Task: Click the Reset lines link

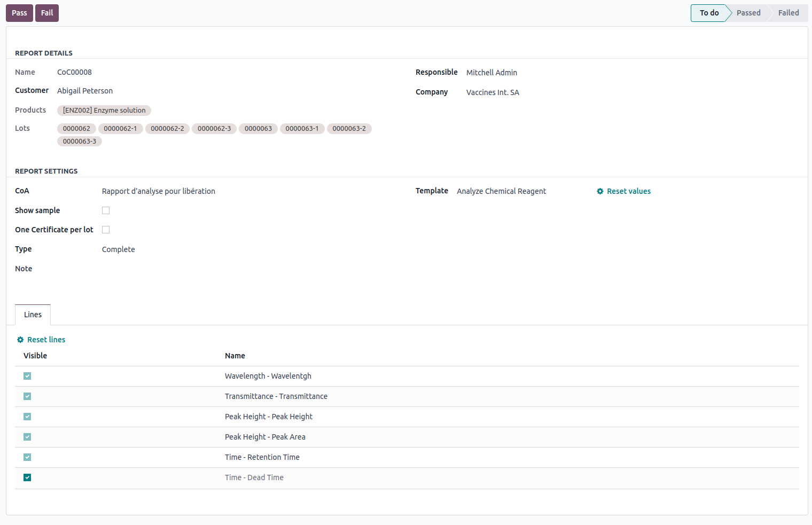Action: [46, 340]
